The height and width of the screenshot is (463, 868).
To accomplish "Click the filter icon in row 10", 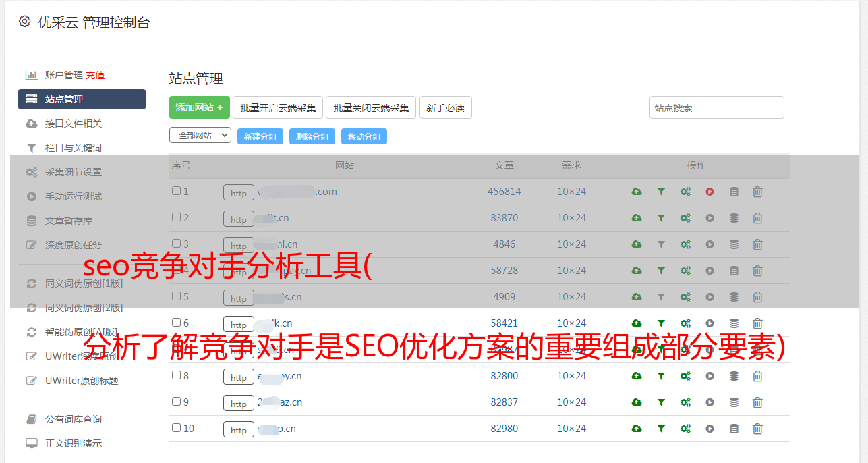I will tap(661, 429).
